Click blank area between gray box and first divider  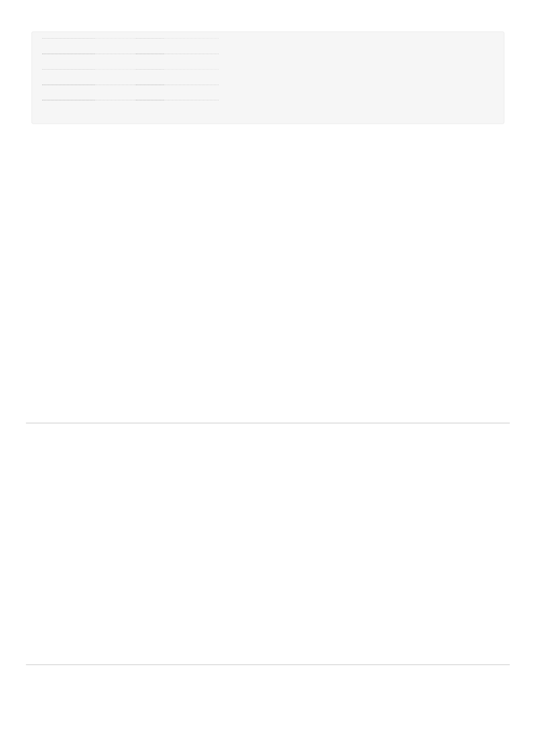267,273
